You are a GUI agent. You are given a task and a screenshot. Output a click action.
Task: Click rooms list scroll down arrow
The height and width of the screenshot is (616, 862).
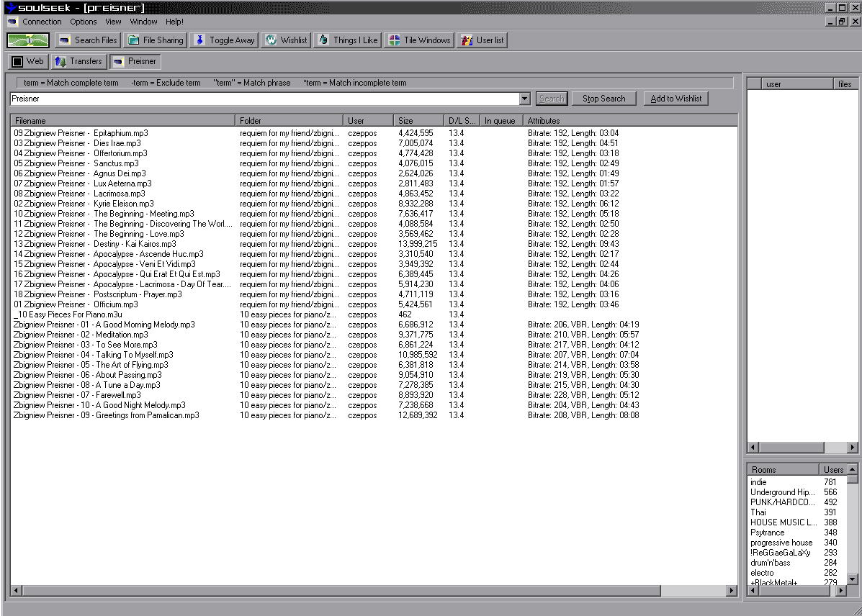pyautogui.click(x=852, y=579)
